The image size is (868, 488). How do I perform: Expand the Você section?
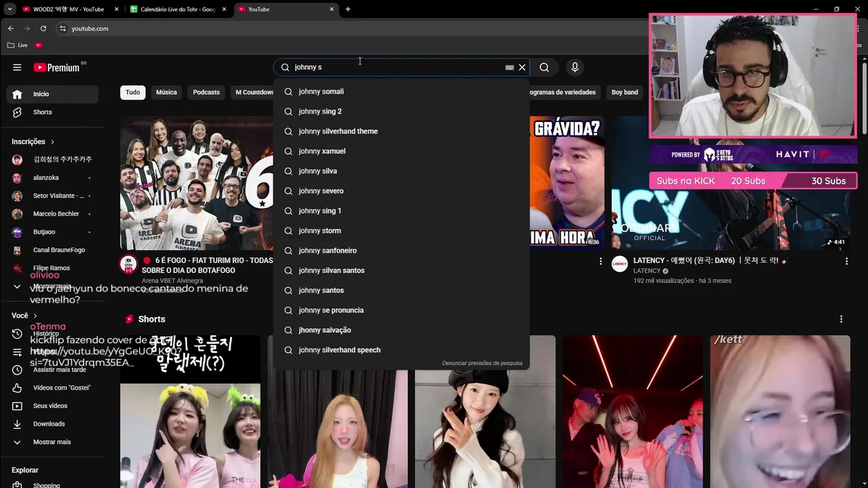point(24,315)
